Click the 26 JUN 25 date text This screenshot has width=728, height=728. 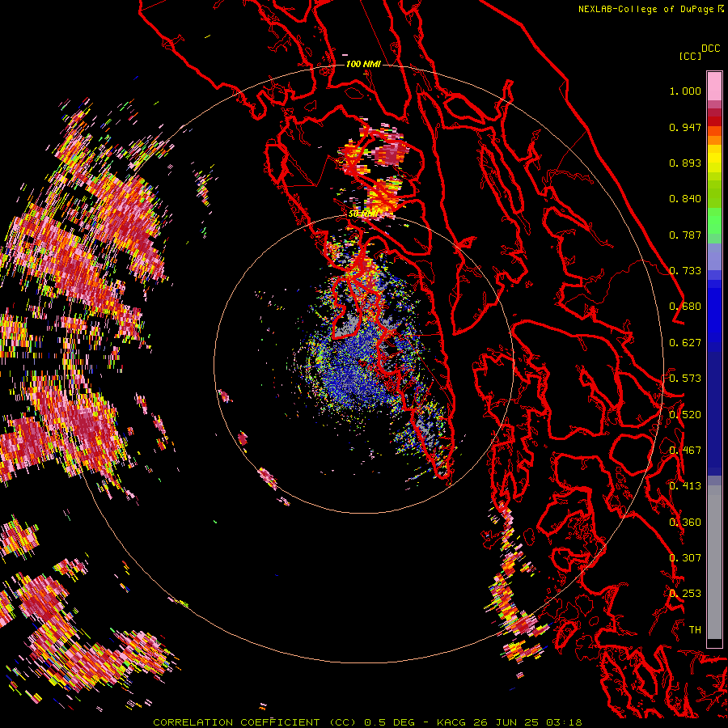point(506,722)
